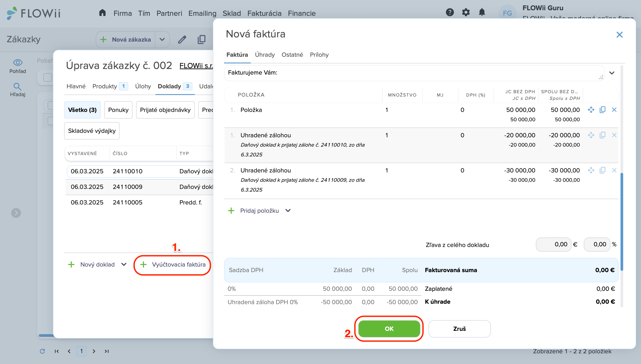This screenshot has height=364, width=641.
Task: Open the FLOWii s.r. partner link
Action: pyautogui.click(x=196, y=66)
